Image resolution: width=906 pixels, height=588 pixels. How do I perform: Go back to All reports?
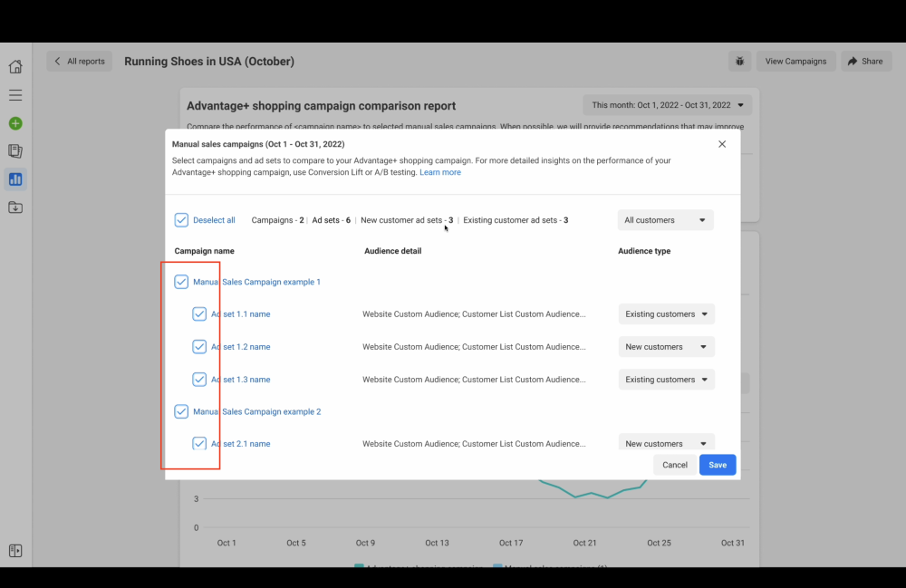[x=79, y=62]
